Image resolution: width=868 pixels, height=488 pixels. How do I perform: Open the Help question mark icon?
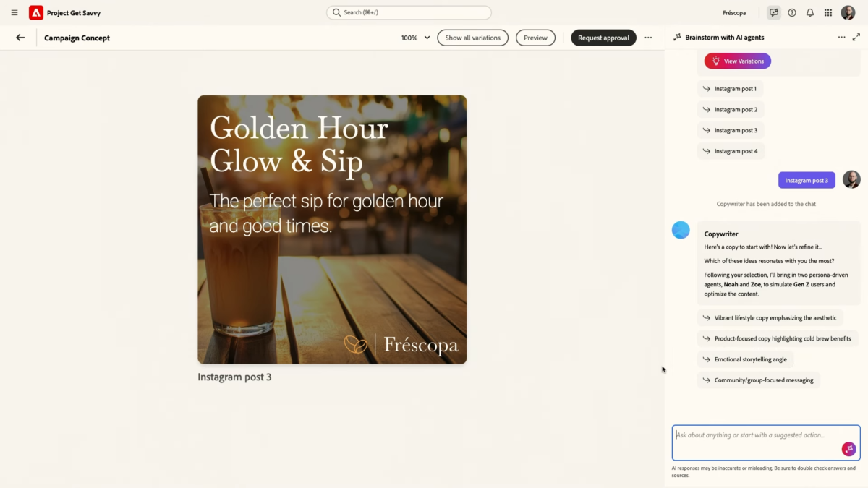[792, 12]
